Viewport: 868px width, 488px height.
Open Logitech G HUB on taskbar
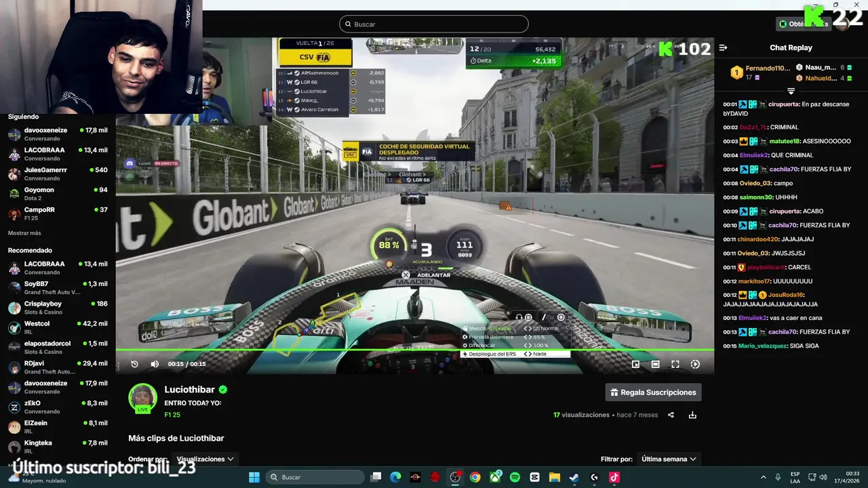594,477
